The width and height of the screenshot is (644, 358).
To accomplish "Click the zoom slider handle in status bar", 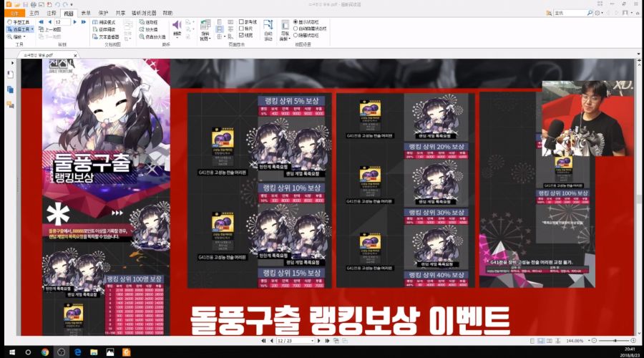I will point(615,341).
